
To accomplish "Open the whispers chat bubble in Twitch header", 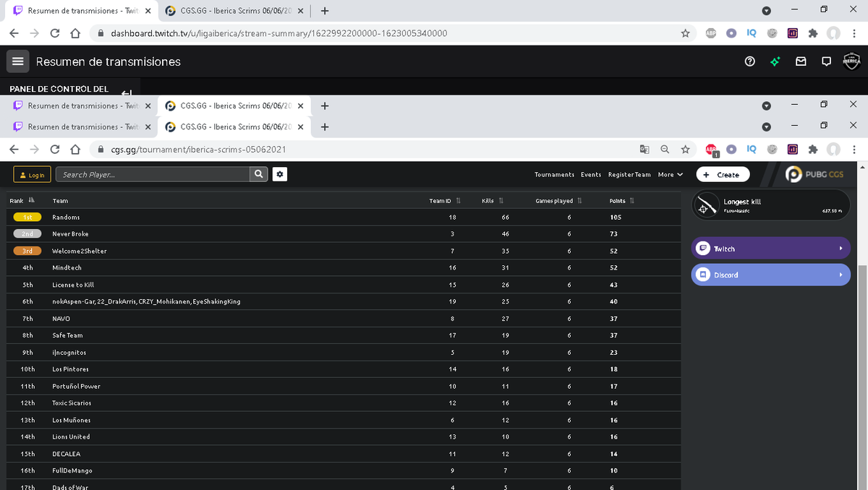I will 826,61.
